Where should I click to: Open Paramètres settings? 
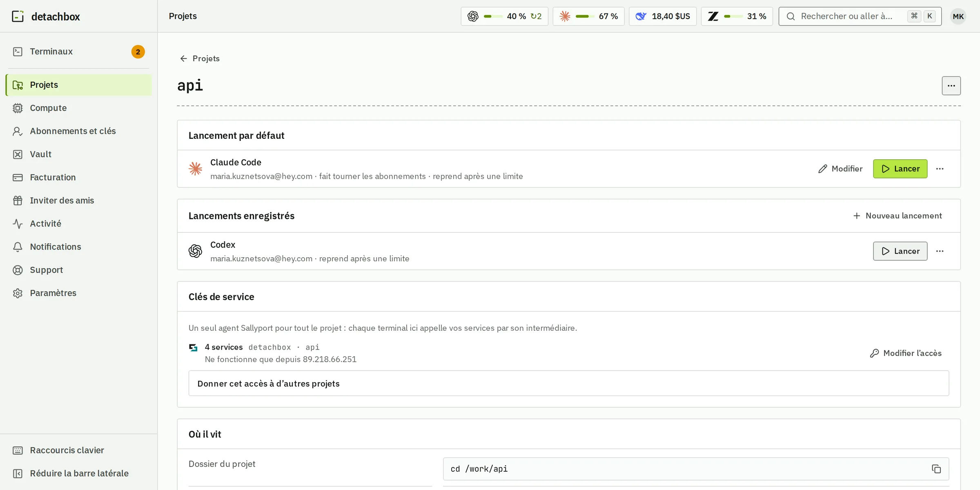click(78, 293)
